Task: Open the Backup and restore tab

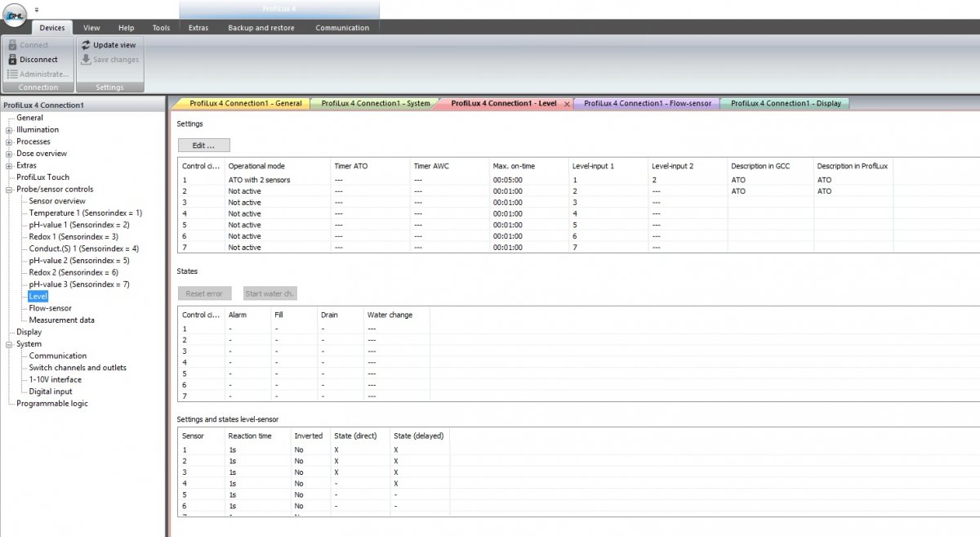Action: point(261,28)
